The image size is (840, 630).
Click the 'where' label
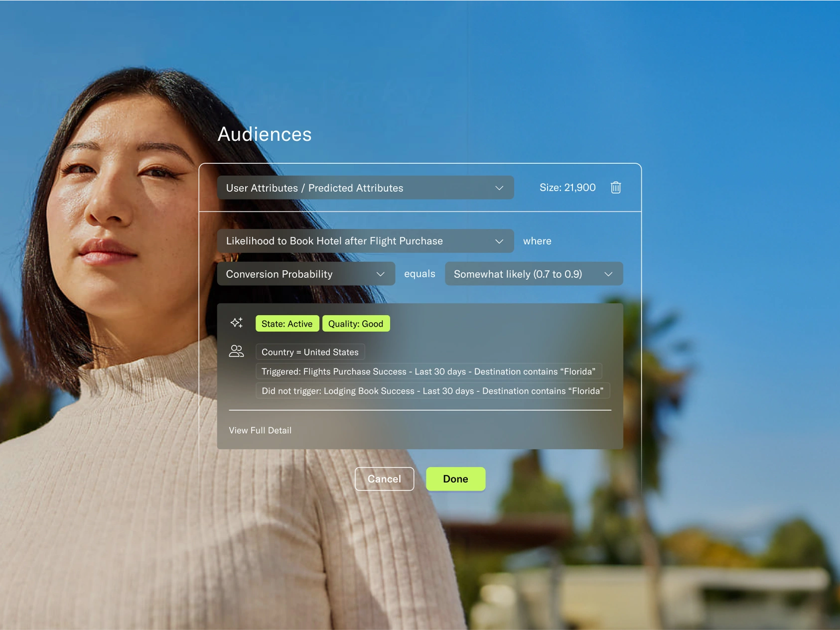click(x=537, y=241)
